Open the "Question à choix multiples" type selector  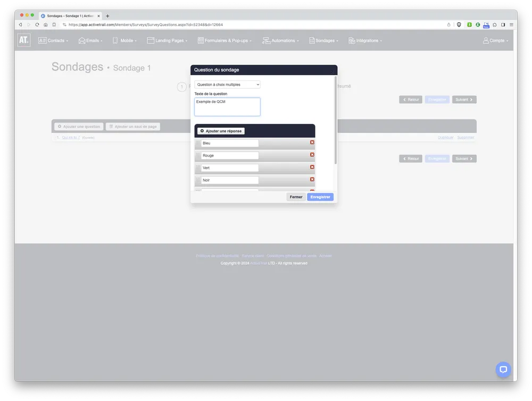pyautogui.click(x=227, y=84)
